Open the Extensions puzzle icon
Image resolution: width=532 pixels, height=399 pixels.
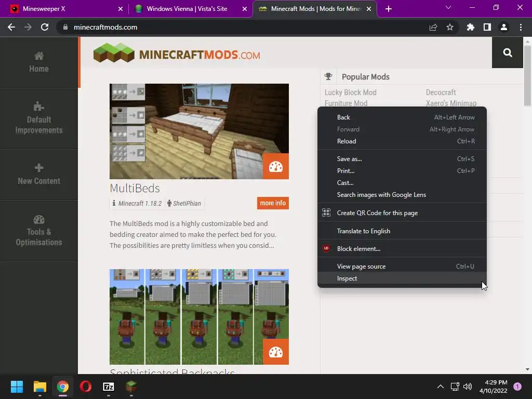[471, 27]
